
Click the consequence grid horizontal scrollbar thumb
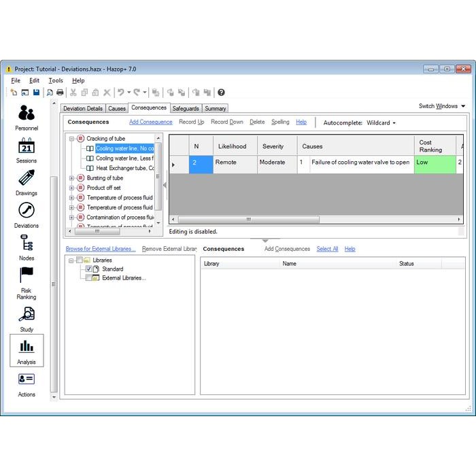pos(249,219)
